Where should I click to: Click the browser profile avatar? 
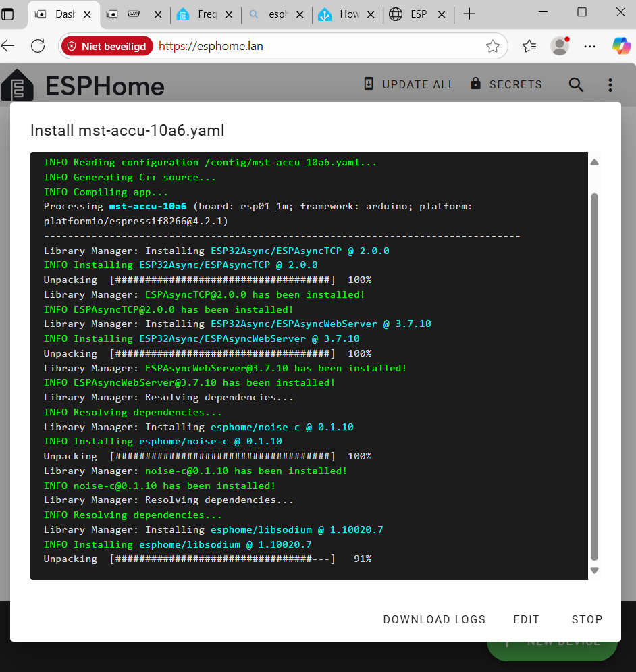[x=560, y=46]
